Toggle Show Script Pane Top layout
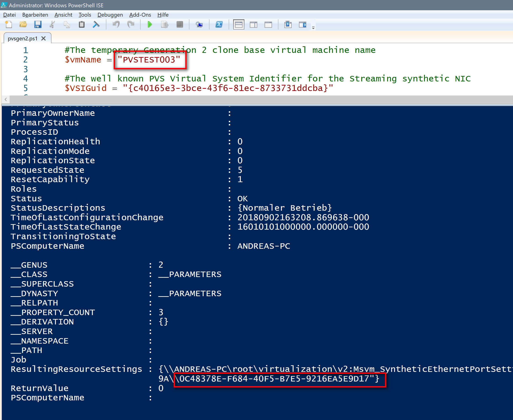Image resolution: width=513 pixels, height=420 pixels. [x=239, y=24]
